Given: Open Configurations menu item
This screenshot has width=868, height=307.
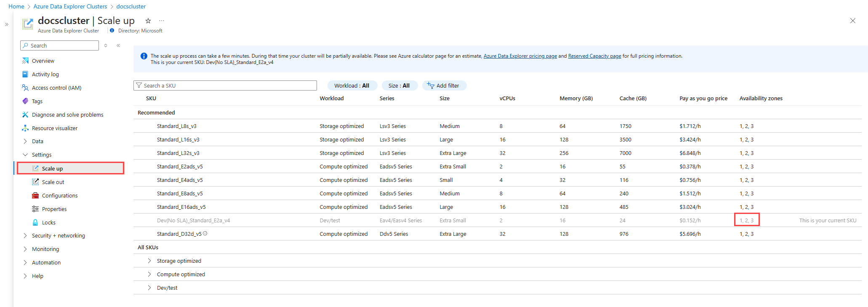Looking at the screenshot, I should (x=60, y=195).
